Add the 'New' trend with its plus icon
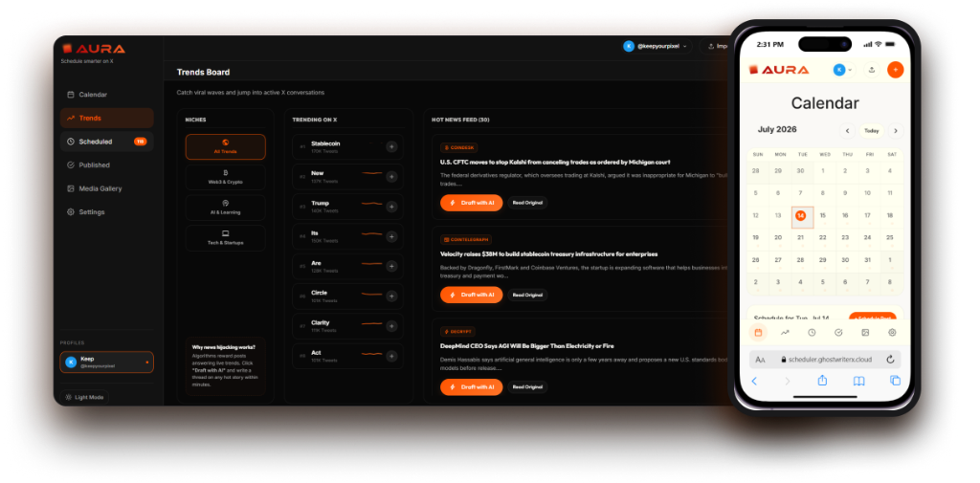Viewport: 980px width, 483px height. click(x=391, y=177)
